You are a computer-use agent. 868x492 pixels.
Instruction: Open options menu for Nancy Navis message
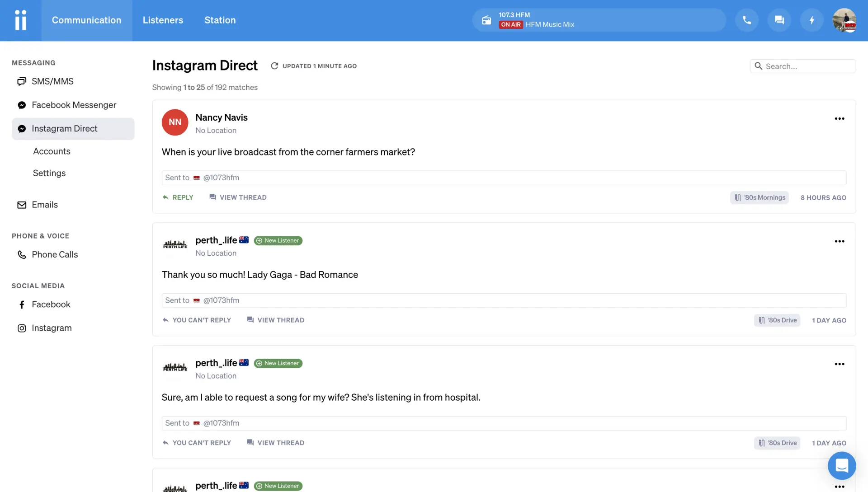pyautogui.click(x=839, y=118)
